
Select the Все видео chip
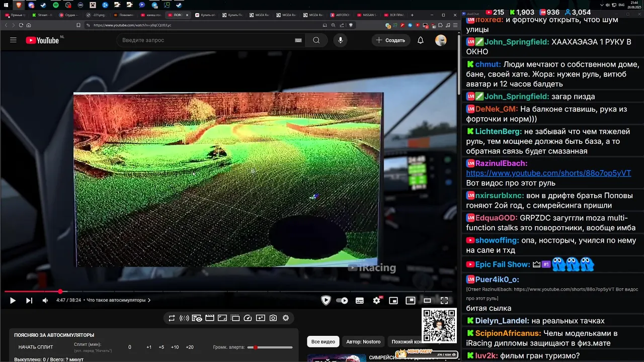pyautogui.click(x=323, y=341)
